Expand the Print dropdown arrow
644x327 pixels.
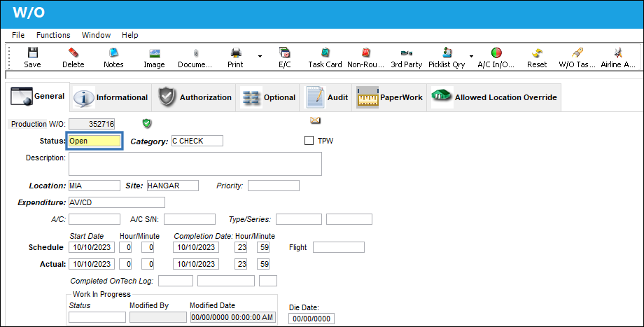(260, 56)
